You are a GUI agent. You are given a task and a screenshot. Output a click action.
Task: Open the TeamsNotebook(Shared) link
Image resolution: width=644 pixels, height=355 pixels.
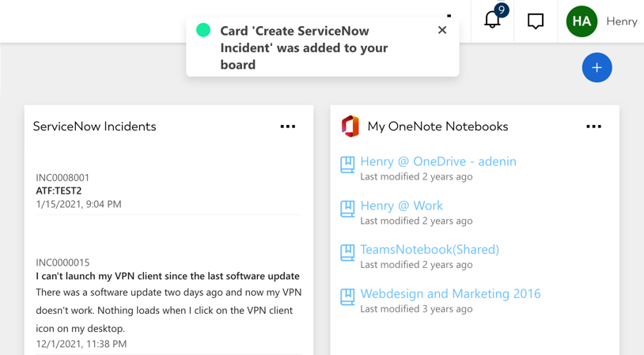429,249
